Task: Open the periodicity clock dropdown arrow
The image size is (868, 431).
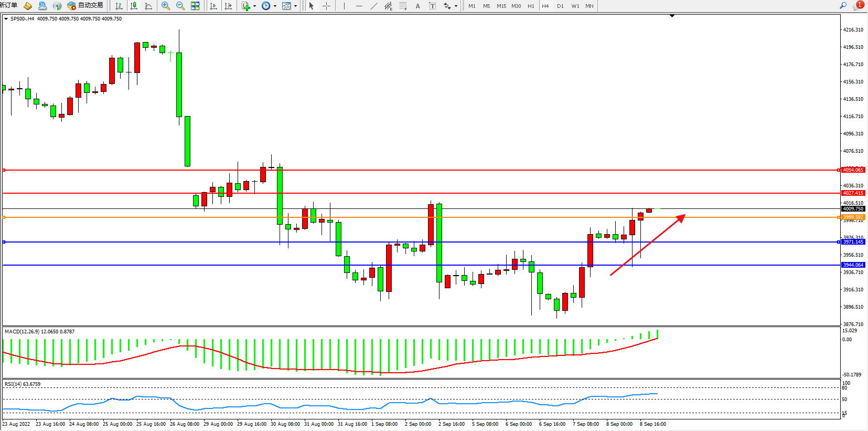Action: (x=275, y=6)
